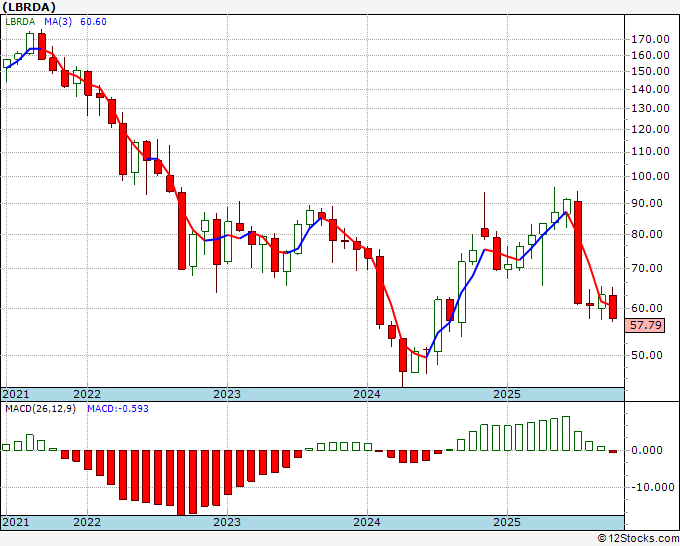The width and height of the screenshot is (680, 546).
Task: Click 2022 on the price chart timeline
Action: (87, 394)
